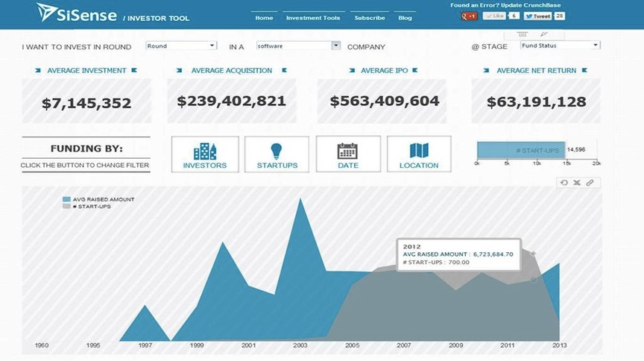
Task: Click the chart reset undo arrow icon
Action: [564, 183]
